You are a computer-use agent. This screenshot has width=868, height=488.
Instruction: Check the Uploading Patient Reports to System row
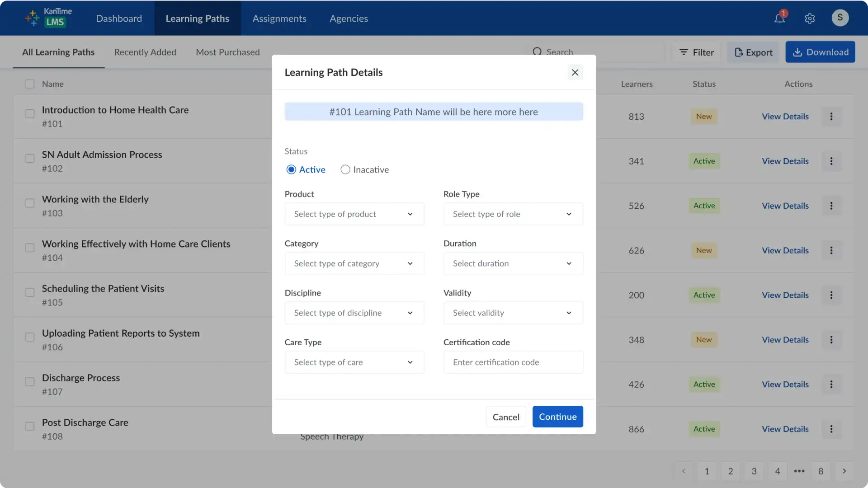click(x=30, y=338)
